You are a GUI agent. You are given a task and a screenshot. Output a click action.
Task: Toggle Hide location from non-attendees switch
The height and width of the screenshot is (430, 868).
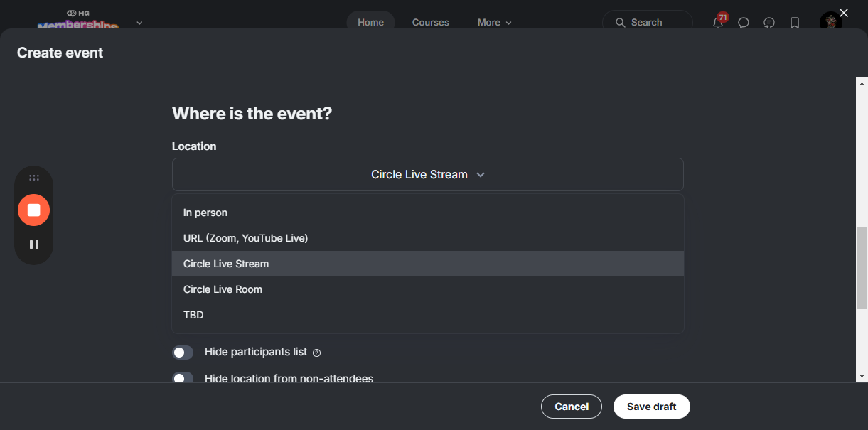click(x=183, y=378)
